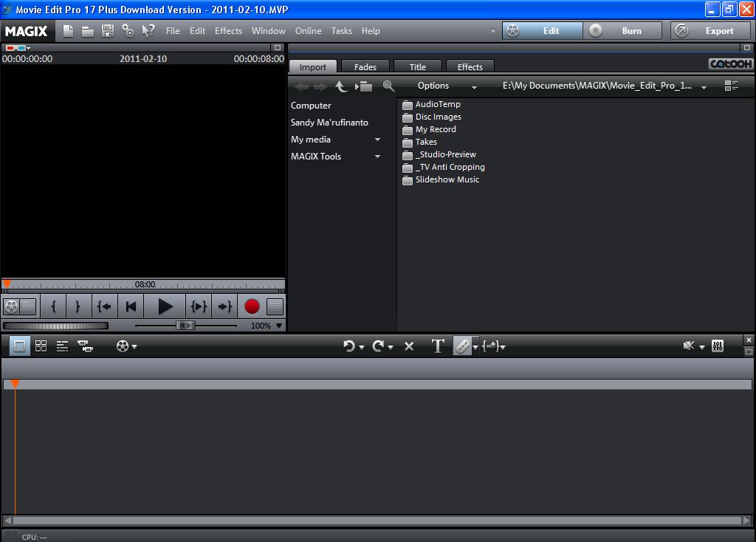Click the red Record button
This screenshot has height=542, width=756.
point(252,306)
